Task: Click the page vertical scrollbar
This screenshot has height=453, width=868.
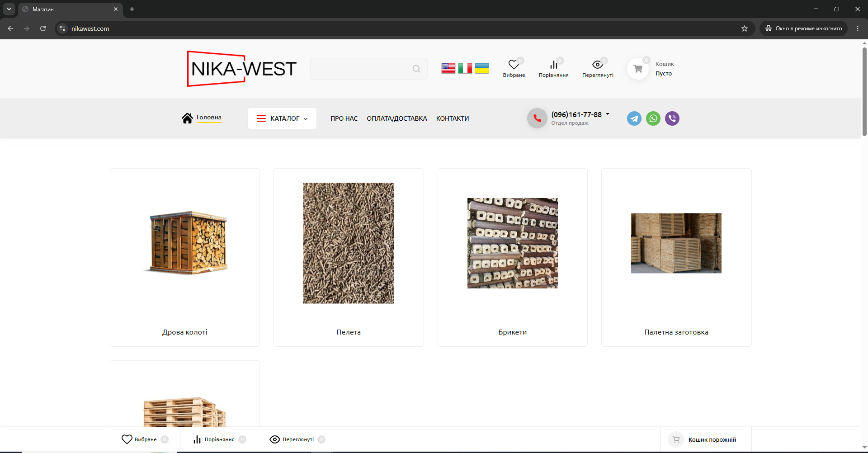Action: [864, 92]
